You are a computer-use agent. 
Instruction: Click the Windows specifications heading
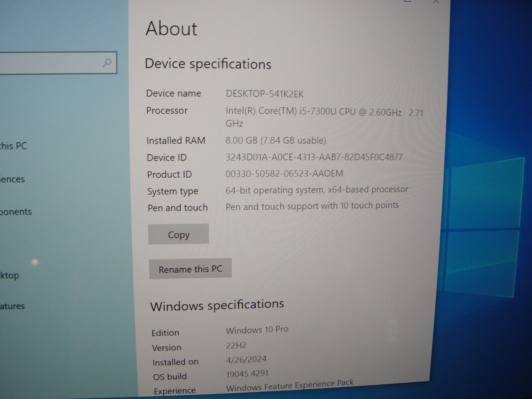[x=217, y=305]
